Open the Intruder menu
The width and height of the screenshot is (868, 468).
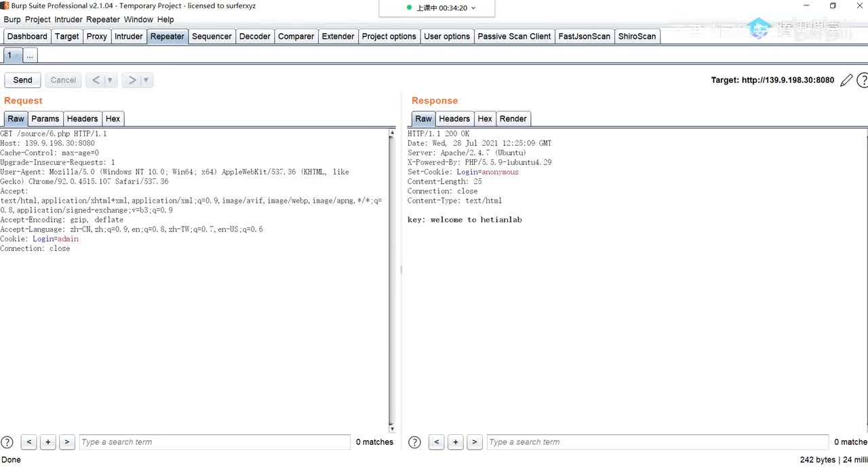[x=68, y=20]
